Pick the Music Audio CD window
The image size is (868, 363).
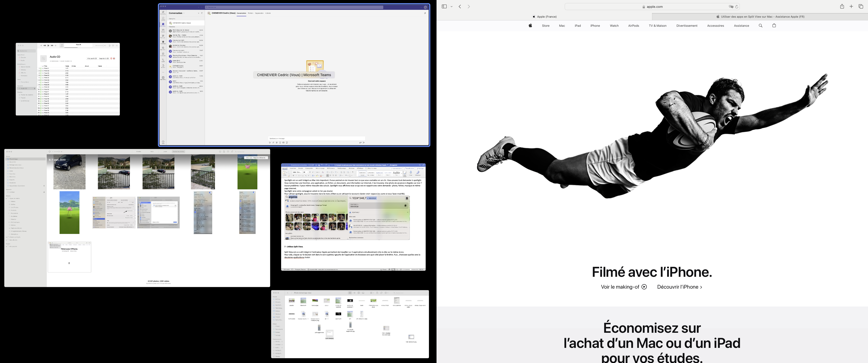tap(68, 79)
